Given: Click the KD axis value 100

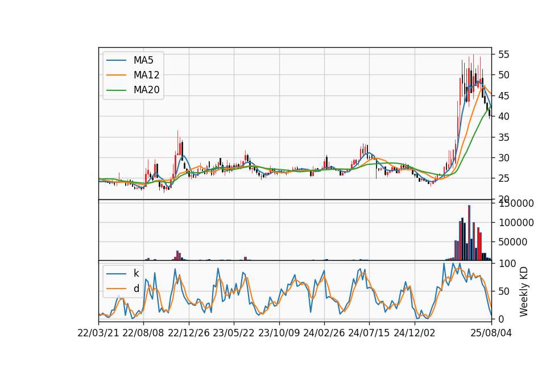Looking at the screenshot, I should point(507,264).
